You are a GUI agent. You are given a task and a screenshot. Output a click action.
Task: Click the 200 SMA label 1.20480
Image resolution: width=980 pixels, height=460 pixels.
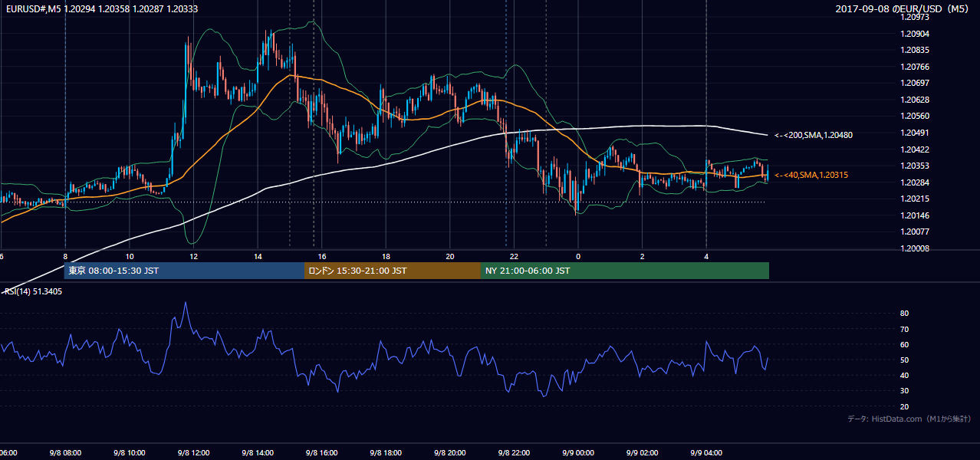coord(814,135)
